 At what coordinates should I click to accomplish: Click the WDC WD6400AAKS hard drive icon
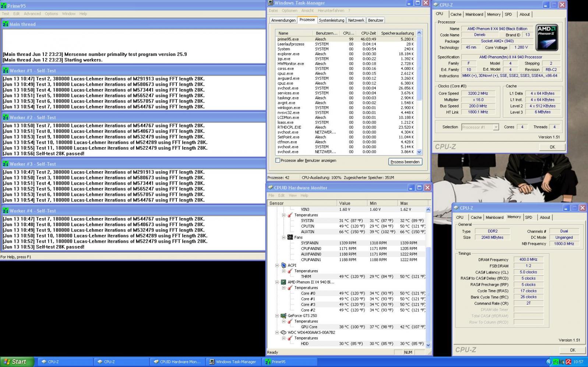284,332
